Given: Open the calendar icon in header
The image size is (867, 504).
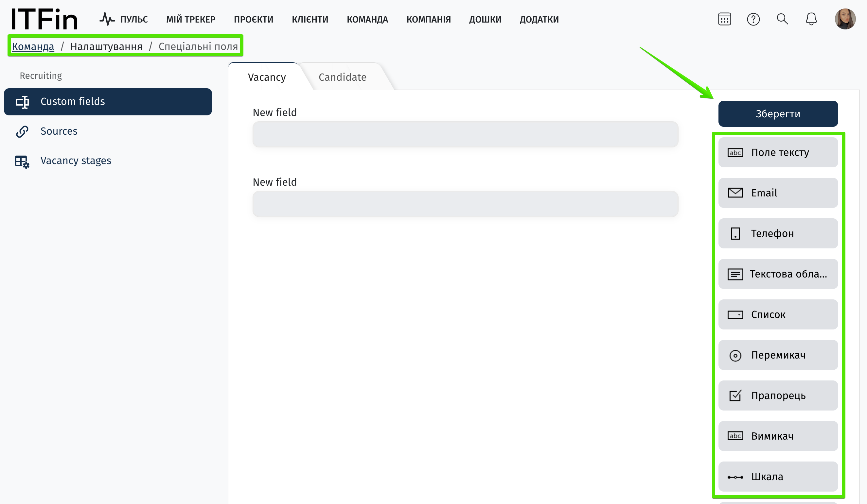Looking at the screenshot, I should click(725, 19).
